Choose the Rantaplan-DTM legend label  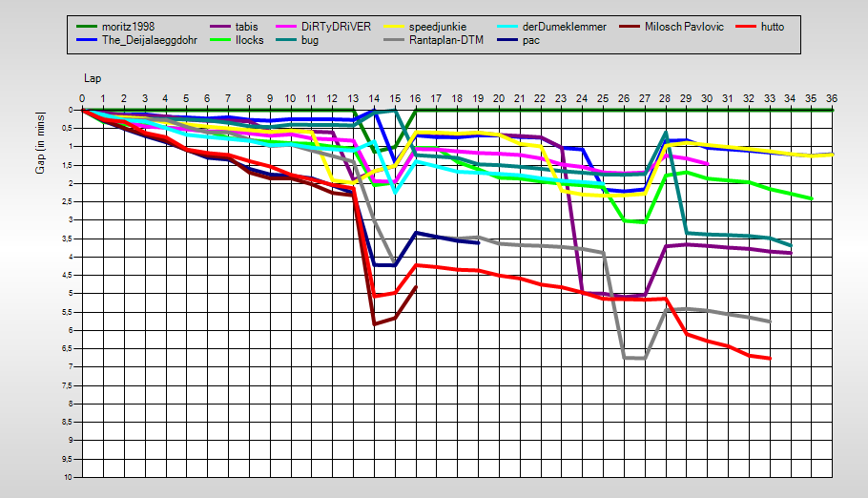(x=448, y=40)
